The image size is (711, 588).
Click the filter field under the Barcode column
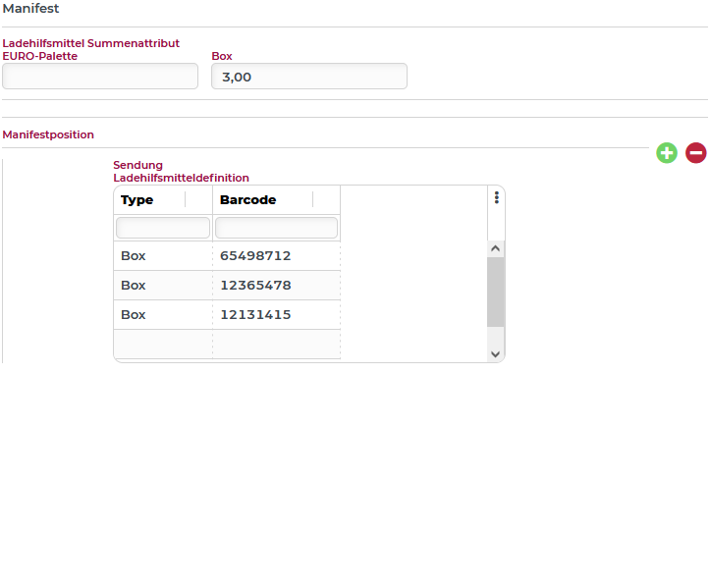[x=276, y=228]
